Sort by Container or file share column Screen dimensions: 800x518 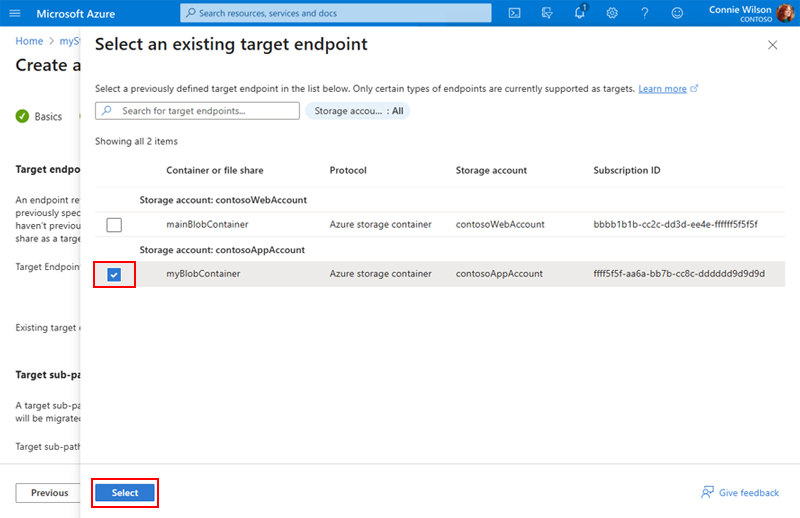pyautogui.click(x=215, y=170)
